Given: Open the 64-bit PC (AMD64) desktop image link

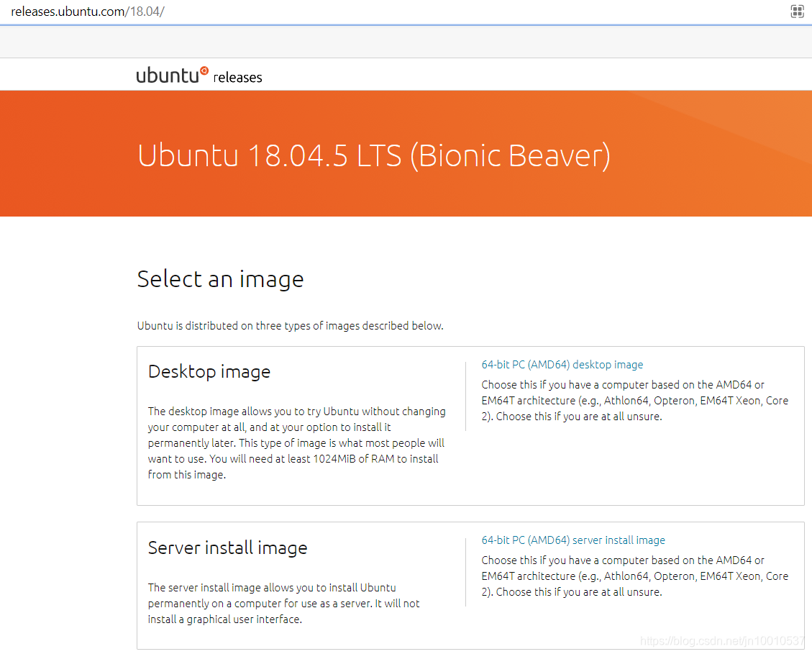Looking at the screenshot, I should point(562,365).
